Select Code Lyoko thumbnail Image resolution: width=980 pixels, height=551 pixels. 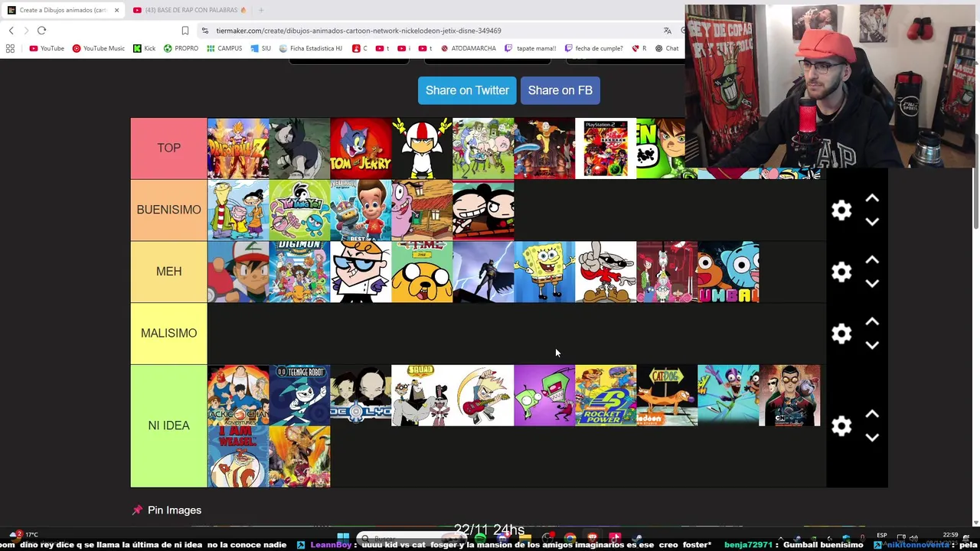coord(361,396)
